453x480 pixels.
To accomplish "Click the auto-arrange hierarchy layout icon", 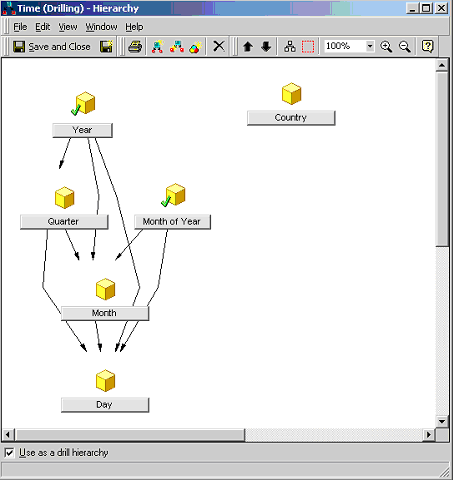I will (290, 47).
